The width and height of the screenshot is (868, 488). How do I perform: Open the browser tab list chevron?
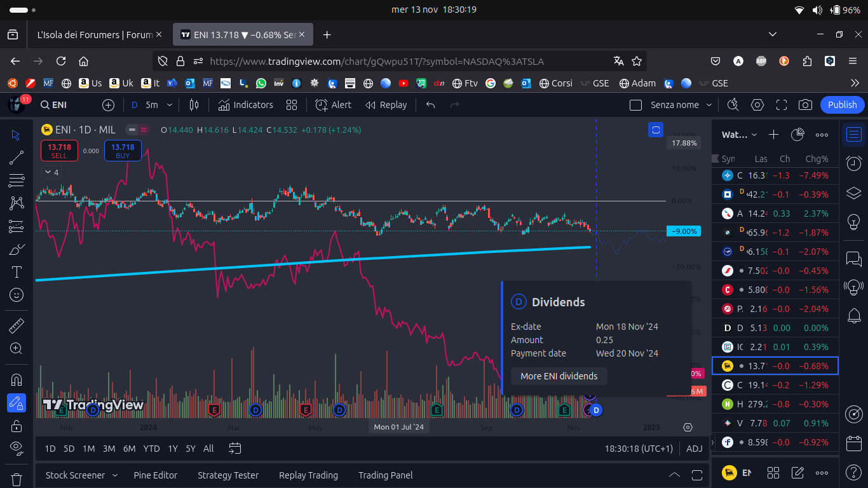point(773,34)
